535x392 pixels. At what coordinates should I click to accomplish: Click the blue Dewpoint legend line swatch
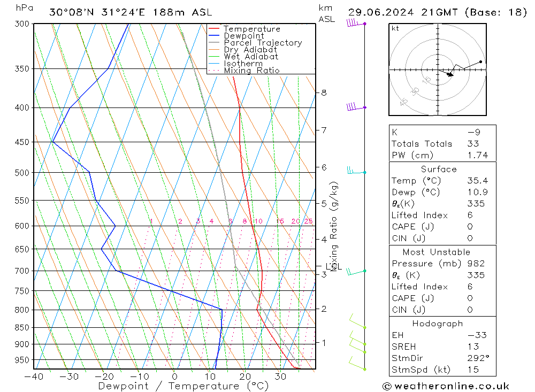click(214, 35)
